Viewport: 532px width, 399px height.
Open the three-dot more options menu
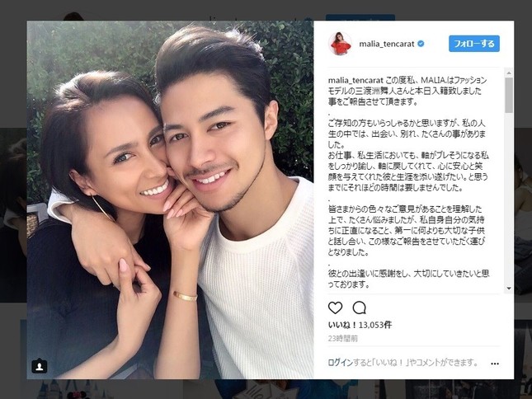495,364
